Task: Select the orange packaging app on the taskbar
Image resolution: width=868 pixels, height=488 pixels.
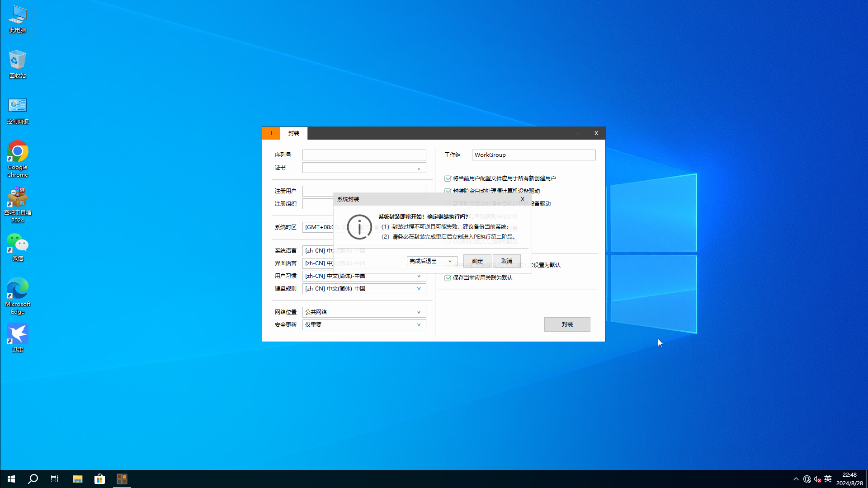Action: pyautogui.click(x=122, y=479)
